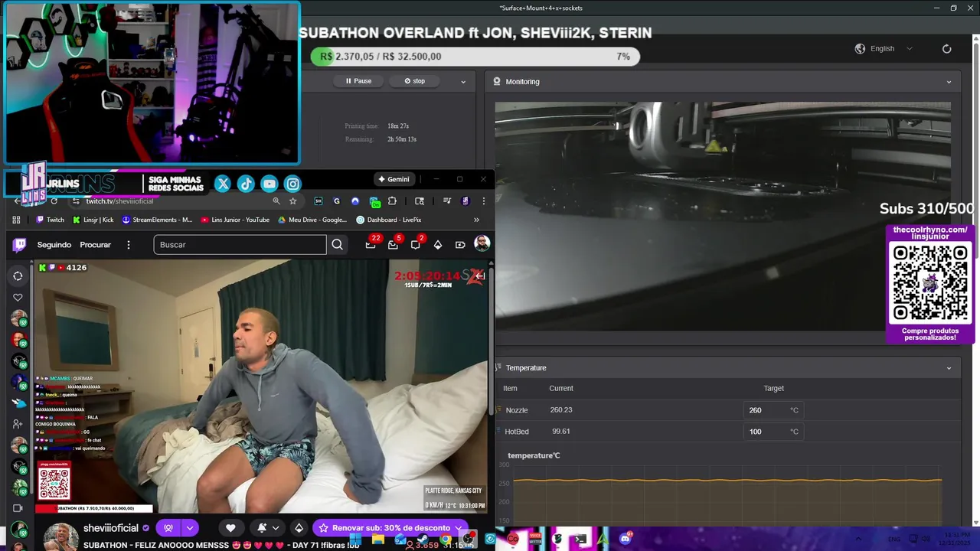
Task: Toggle notifications bell for sheviiioficial
Action: [x=262, y=528]
